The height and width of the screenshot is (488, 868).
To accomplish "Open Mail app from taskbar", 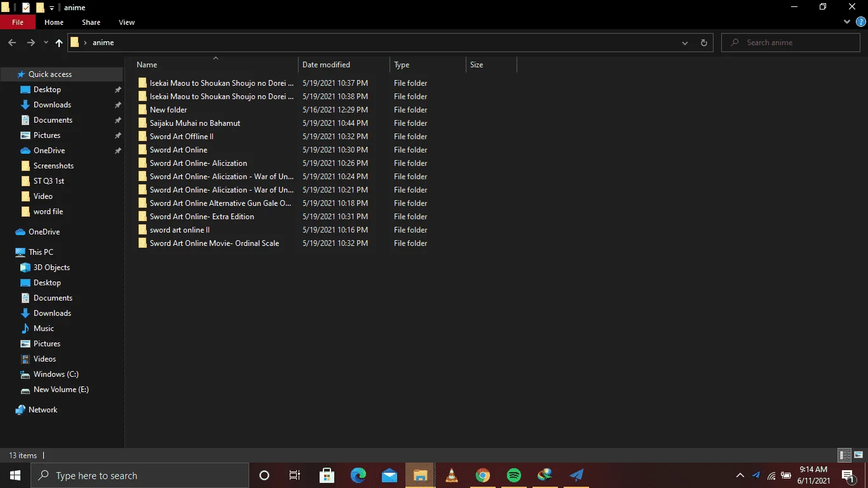I will pyautogui.click(x=390, y=475).
